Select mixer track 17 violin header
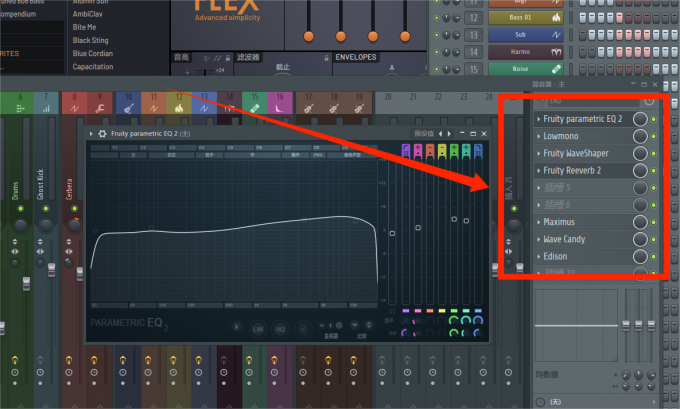 point(308,103)
